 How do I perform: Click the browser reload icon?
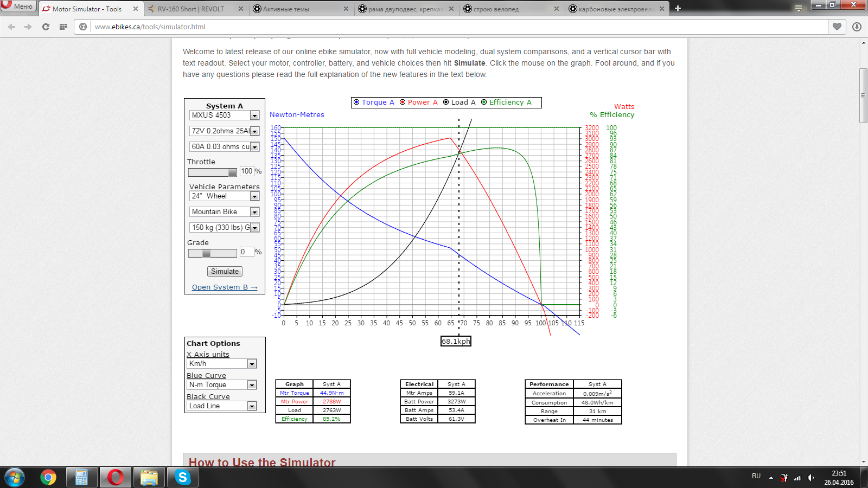click(x=46, y=27)
